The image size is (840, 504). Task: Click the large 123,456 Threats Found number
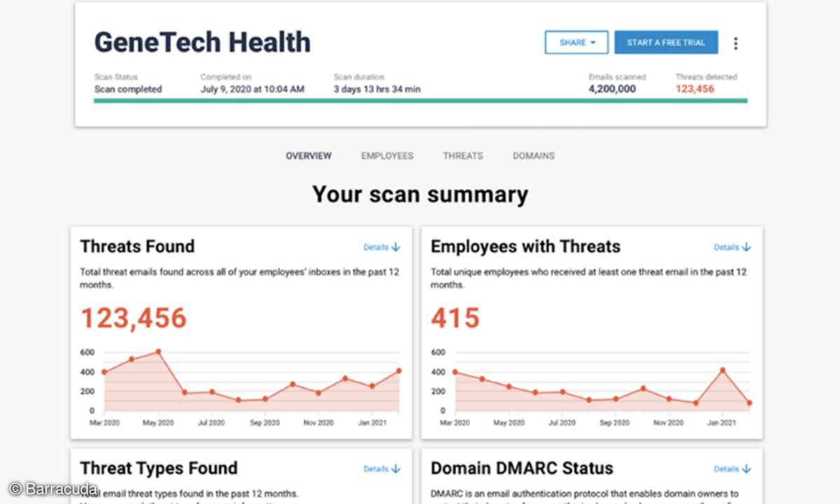pyautogui.click(x=134, y=318)
